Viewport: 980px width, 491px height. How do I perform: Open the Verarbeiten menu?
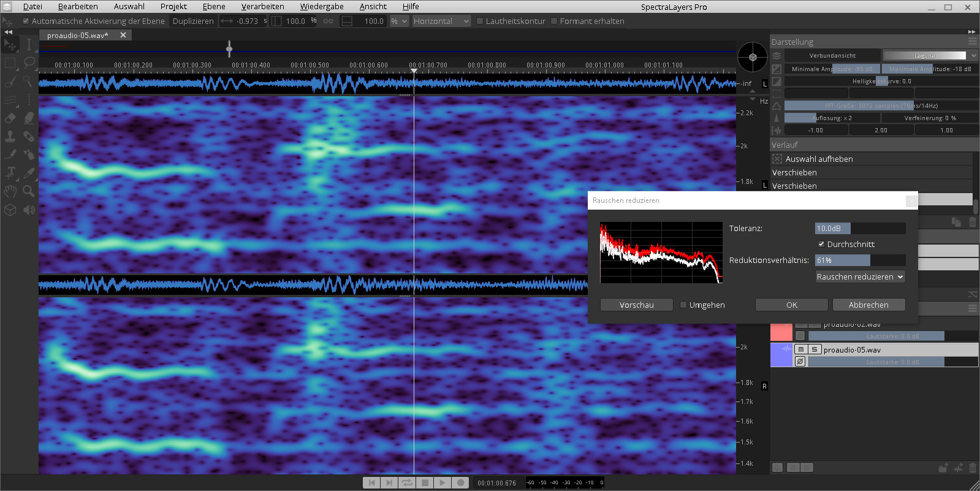pyautogui.click(x=262, y=7)
